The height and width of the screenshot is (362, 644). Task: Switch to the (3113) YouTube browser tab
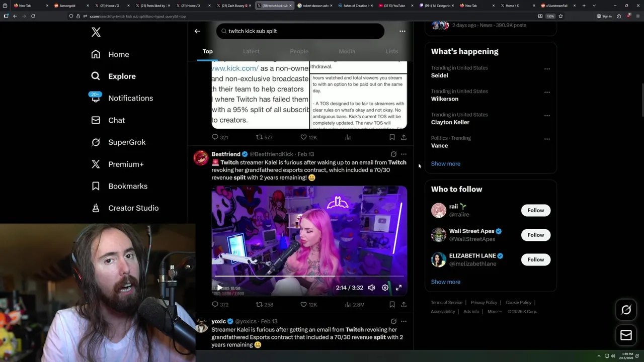point(395,6)
